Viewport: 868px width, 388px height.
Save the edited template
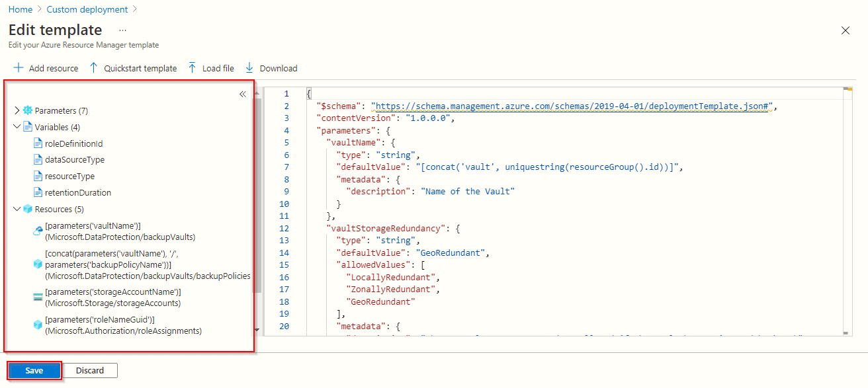click(x=34, y=371)
